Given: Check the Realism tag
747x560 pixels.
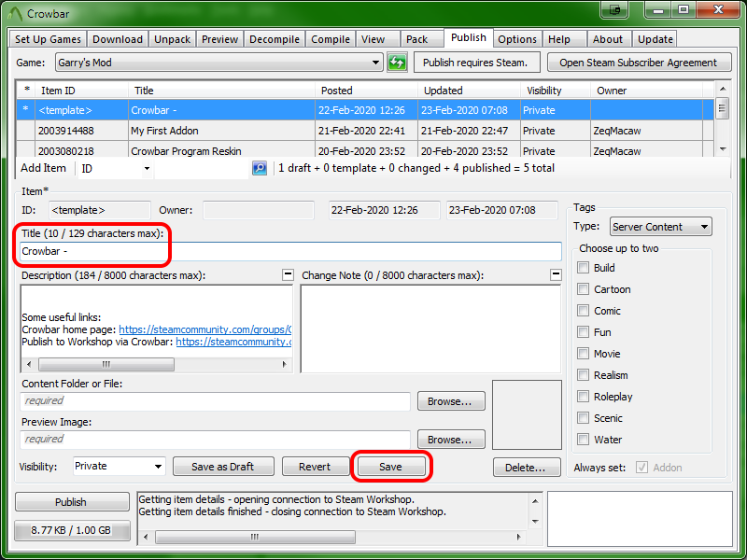Looking at the screenshot, I should [x=583, y=375].
